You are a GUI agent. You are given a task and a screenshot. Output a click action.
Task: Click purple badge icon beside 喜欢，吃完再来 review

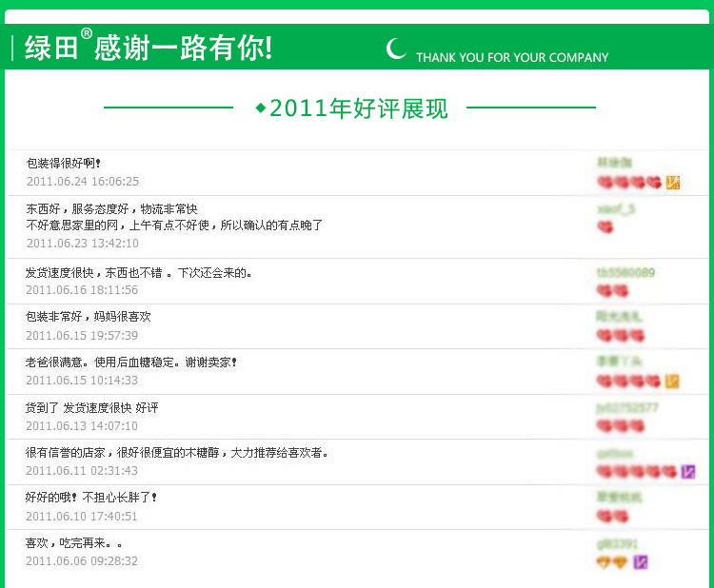pyautogui.click(x=641, y=562)
